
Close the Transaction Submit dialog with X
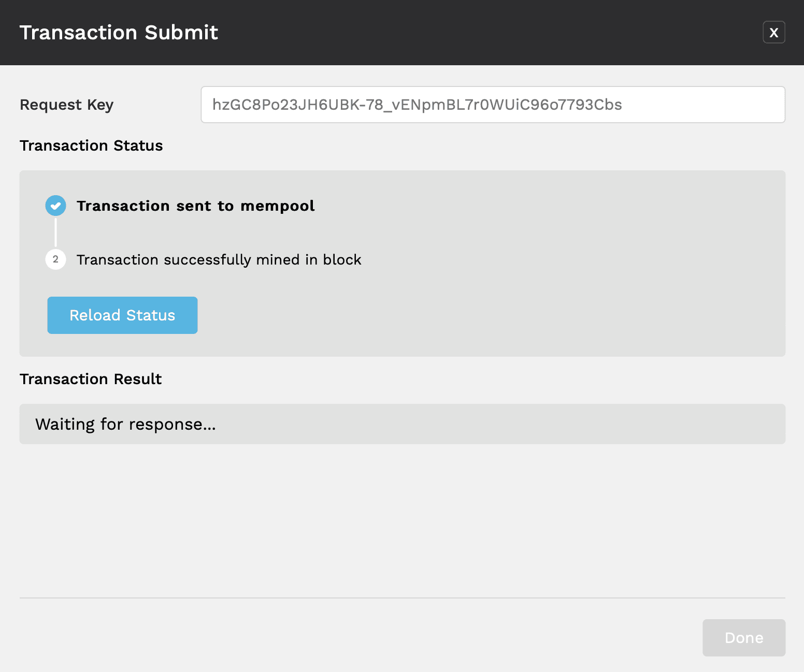pos(774,32)
